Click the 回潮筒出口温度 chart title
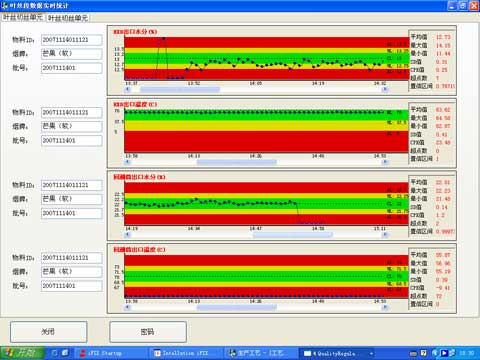The height and width of the screenshot is (360, 480). click(x=139, y=250)
